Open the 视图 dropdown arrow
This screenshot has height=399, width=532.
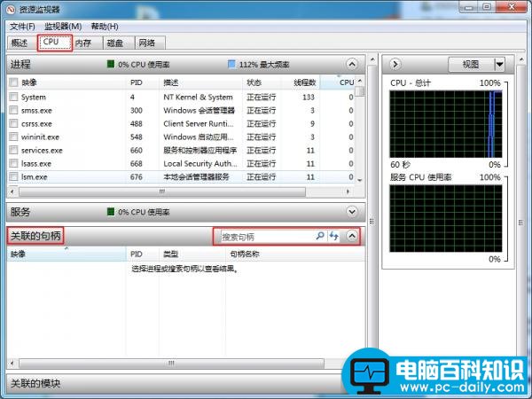[x=499, y=64]
